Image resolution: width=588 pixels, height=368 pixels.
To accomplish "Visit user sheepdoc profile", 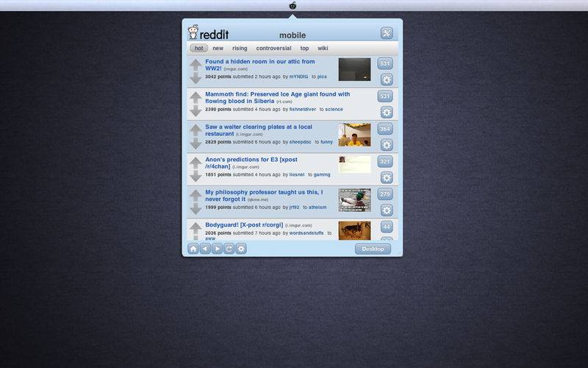I will (300, 142).
